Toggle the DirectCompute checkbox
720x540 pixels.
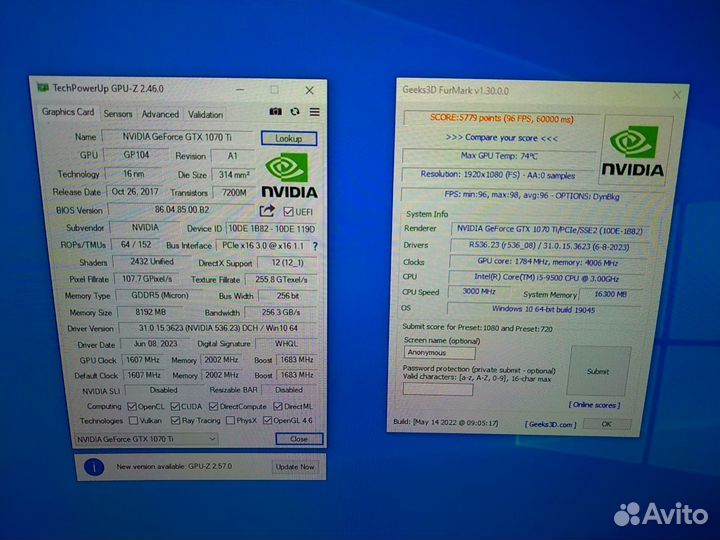pyautogui.click(x=214, y=406)
